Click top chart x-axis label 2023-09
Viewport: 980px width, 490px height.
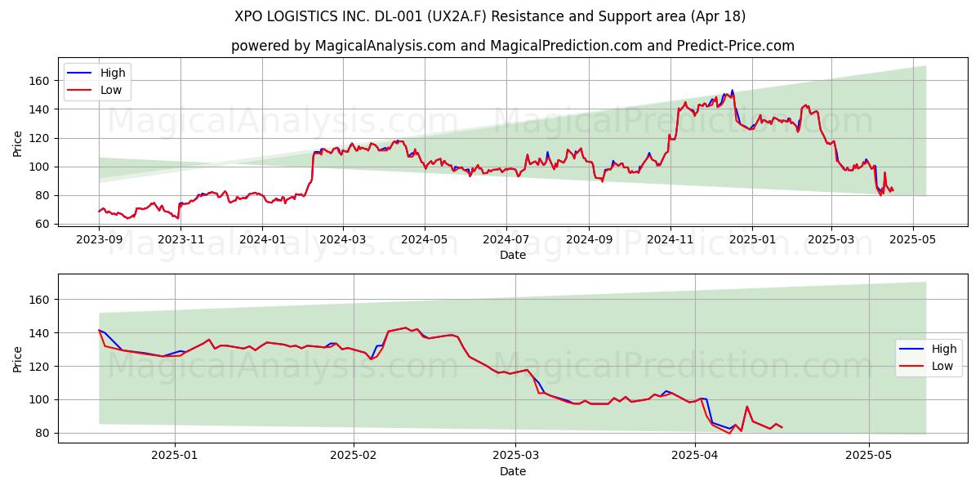tap(99, 240)
